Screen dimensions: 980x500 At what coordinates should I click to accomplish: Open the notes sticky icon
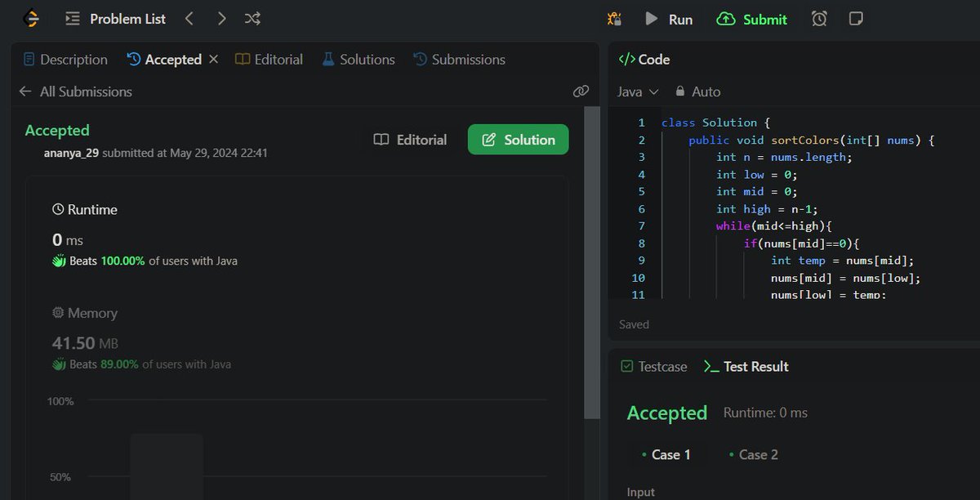(x=855, y=19)
